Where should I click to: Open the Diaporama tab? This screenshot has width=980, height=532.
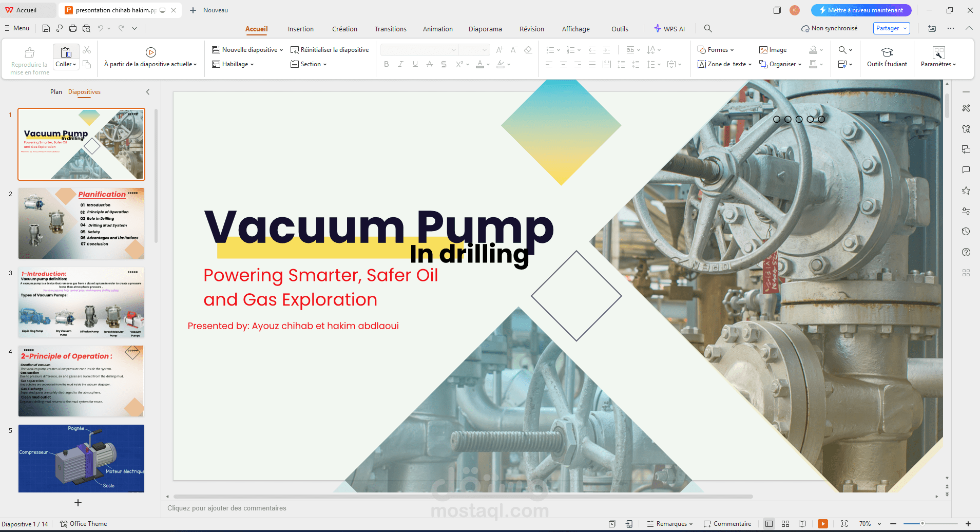pyautogui.click(x=485, y=29)
